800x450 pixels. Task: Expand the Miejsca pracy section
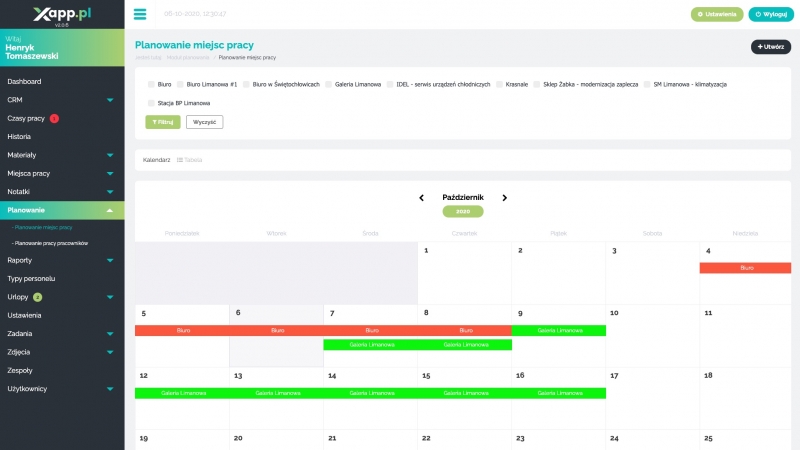point(62,173)
